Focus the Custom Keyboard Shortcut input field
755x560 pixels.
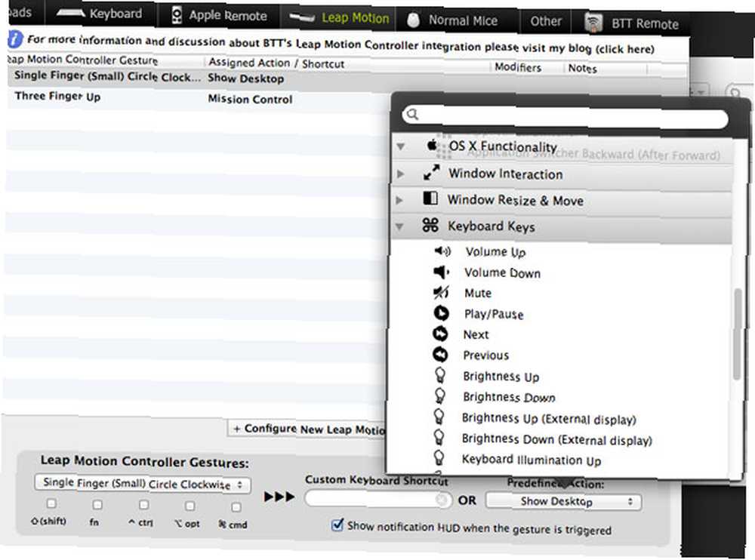click(x=378, y=499)
